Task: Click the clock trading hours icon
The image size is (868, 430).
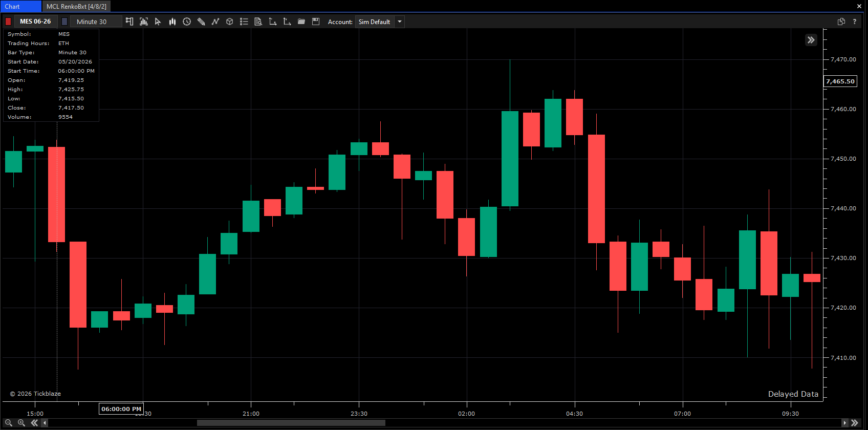Action: click(x=187, y=21)
